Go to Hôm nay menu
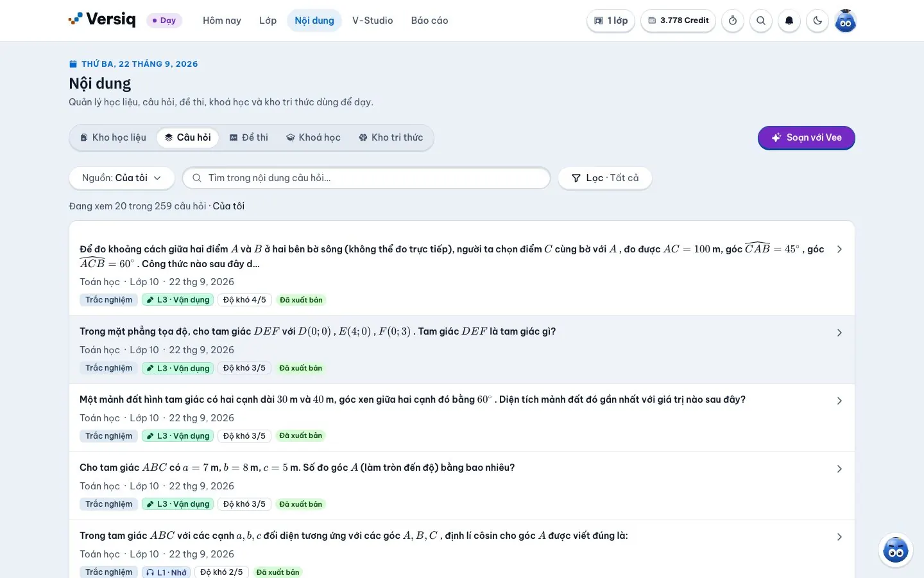This screenshot has height=578, width=924. click(x=222, y=21)
